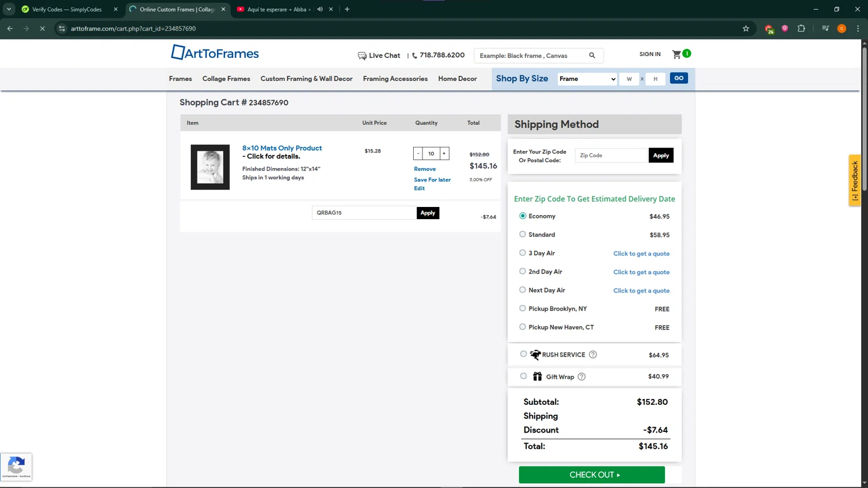
Task: Click the Zip Code input field
Action: point(610,156)
